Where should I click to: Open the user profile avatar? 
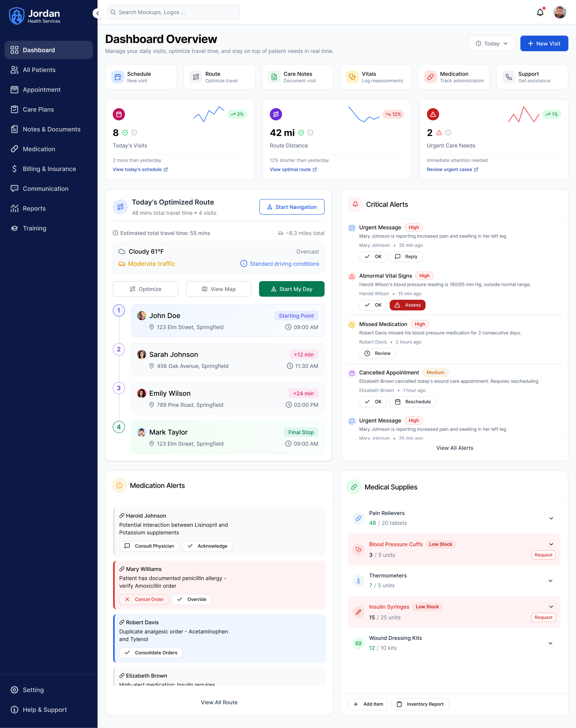click(x=560, y=12)
